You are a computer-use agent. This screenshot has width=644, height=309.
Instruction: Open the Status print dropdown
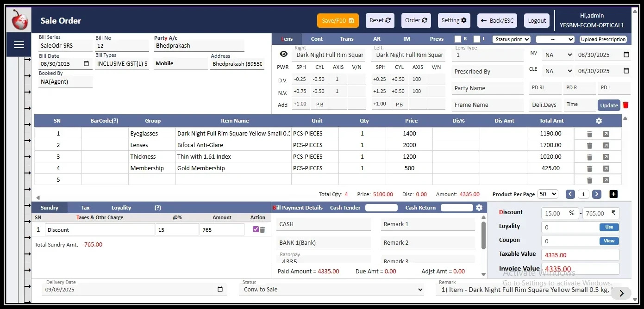pos(511,39)
